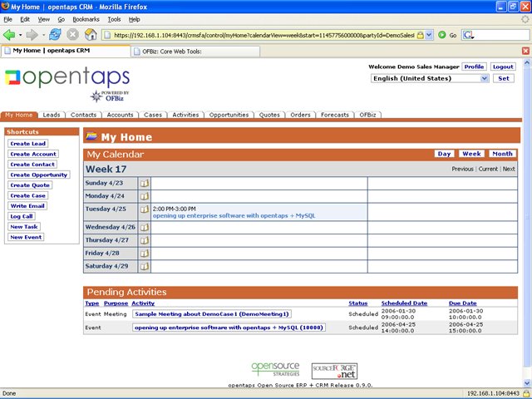Click into the browser search field

497,35
